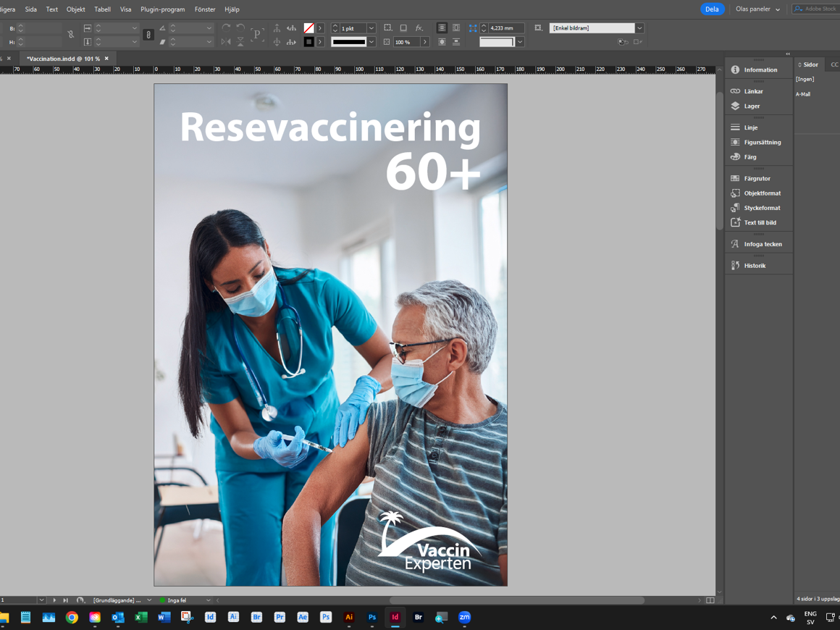Open the Historik panel
The width and height of the screenshot is (840, 630).
click(x=754, y=266)
